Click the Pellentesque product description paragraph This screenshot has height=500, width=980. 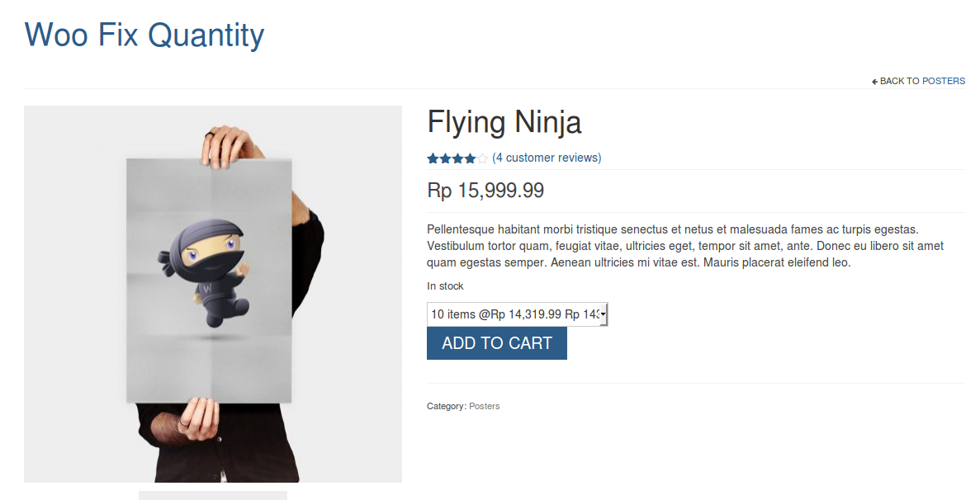685,246
